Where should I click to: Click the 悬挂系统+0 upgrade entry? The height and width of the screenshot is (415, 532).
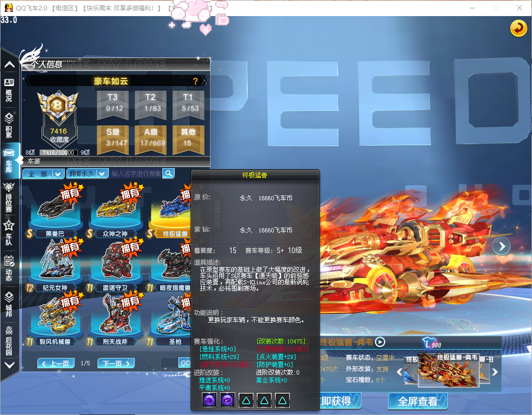coord(218,349)
